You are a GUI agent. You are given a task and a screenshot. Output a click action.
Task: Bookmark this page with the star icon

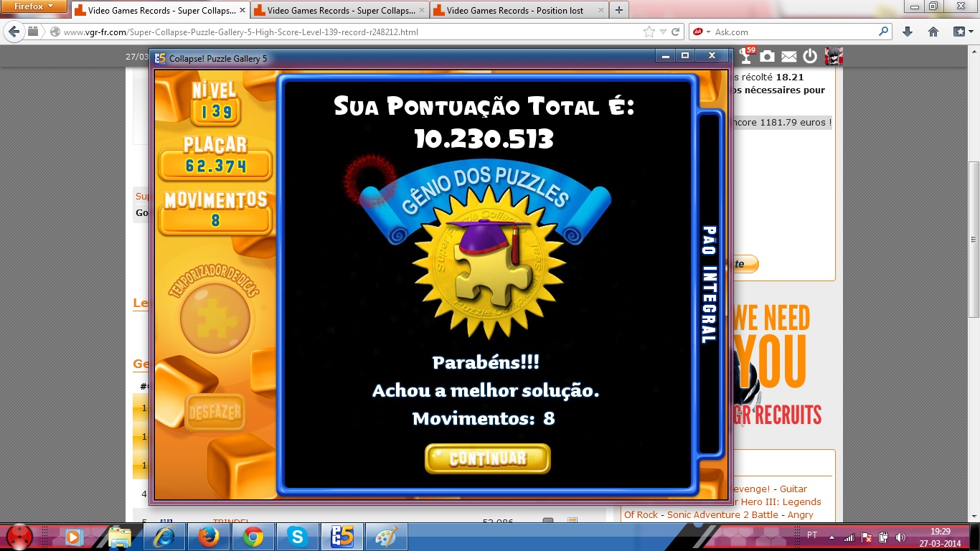pos(649,32)
